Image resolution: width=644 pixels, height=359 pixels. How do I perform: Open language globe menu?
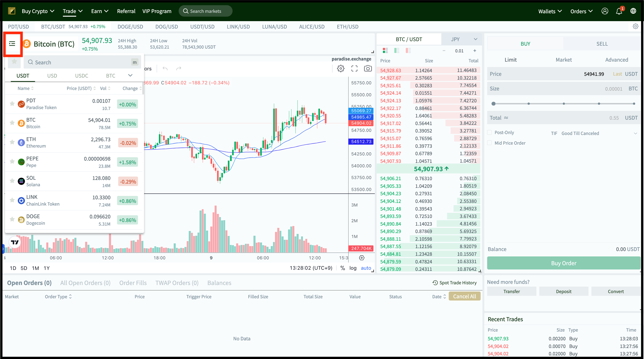click(633, 11)
